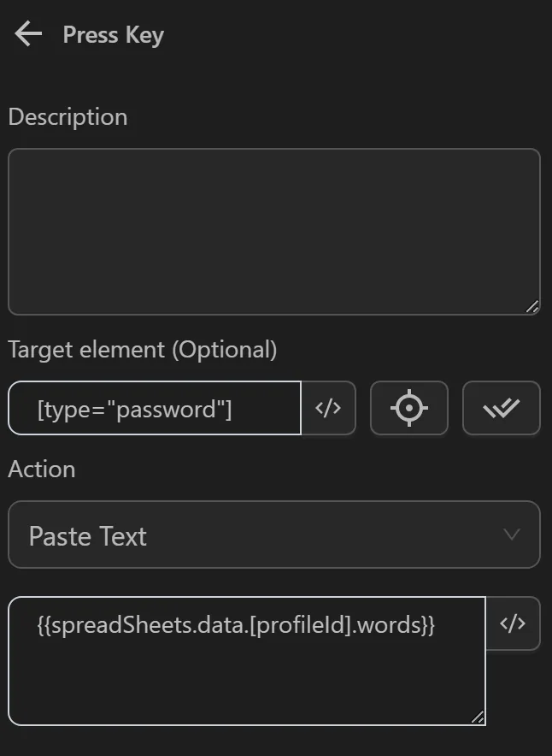This screenshot has height=756, width=552.
Task: Click the textarea resize handle under Description
Action: click(x=534, y=304)
